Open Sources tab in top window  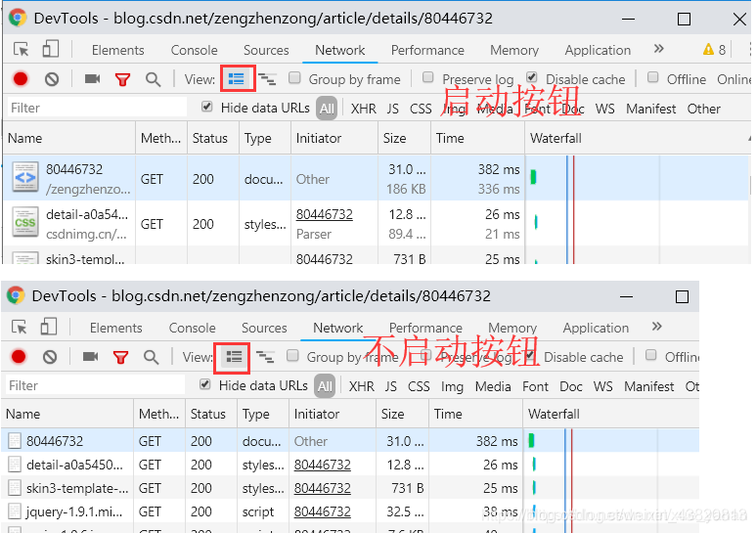click(266, 50)
